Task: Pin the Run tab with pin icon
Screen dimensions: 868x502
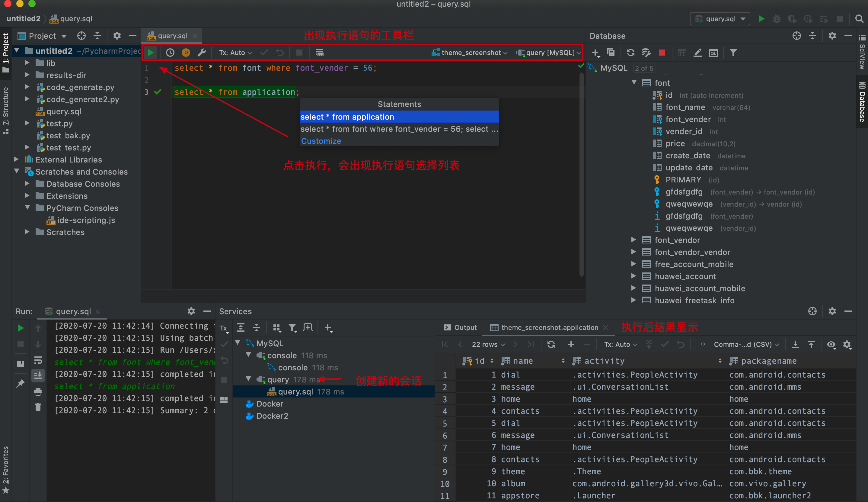Action: [21, 383]
